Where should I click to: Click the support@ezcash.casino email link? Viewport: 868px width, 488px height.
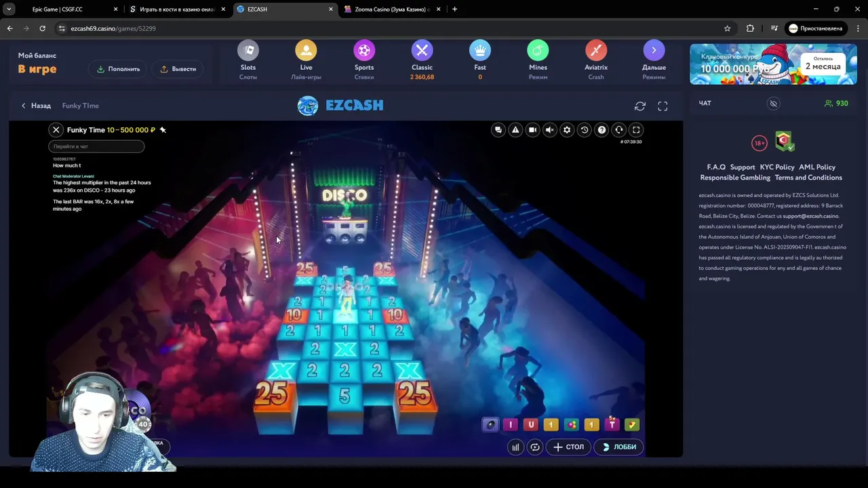pos(810,216)
